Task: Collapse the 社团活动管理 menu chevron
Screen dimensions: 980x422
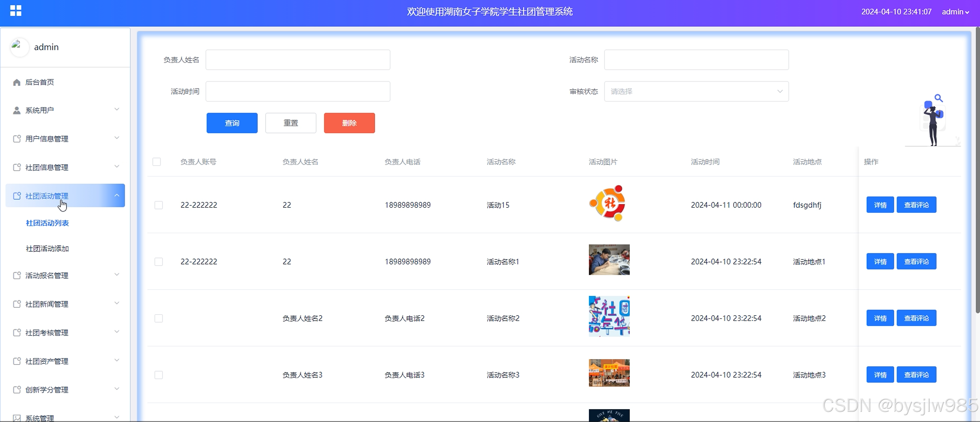Action: coord(117,196)
